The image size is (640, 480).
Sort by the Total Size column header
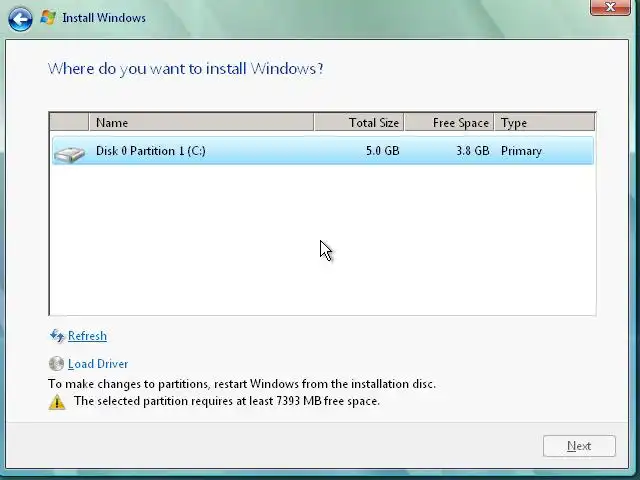click(359, 122)
